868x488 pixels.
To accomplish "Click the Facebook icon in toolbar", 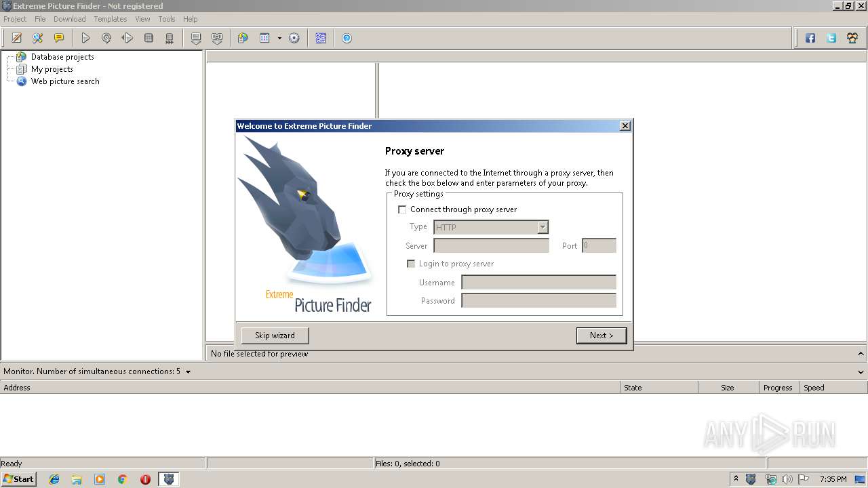I will pos(810,39).
